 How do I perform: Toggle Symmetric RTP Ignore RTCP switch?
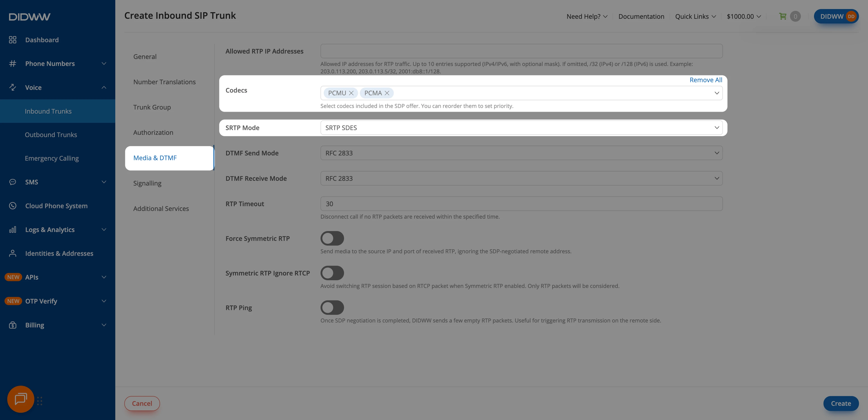coord(332,273)
